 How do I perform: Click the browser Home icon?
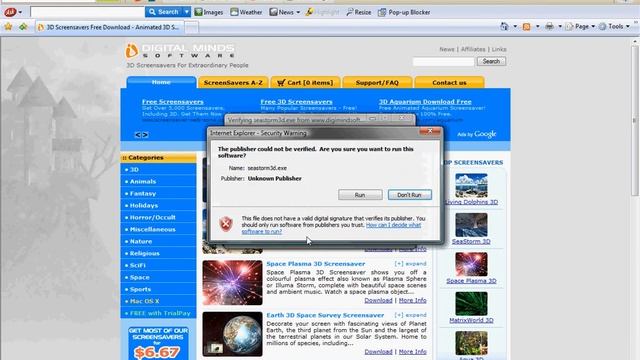click(x=504, y=27)
